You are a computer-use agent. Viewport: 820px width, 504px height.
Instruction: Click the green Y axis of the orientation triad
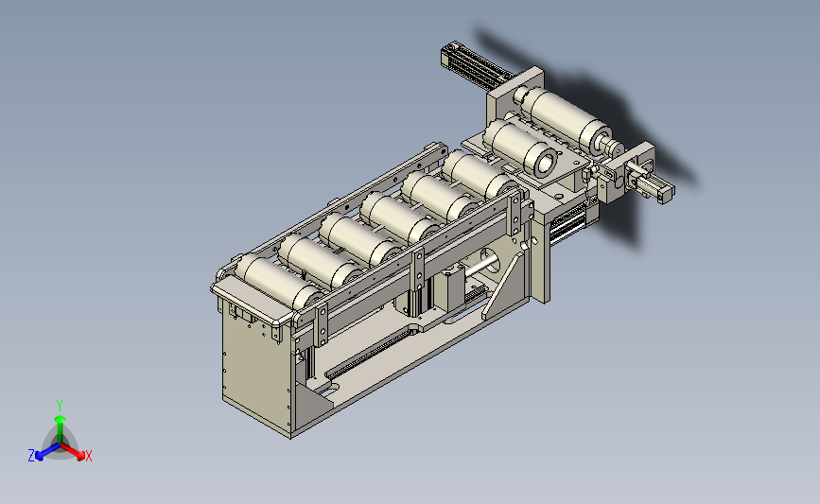[60, 430]
